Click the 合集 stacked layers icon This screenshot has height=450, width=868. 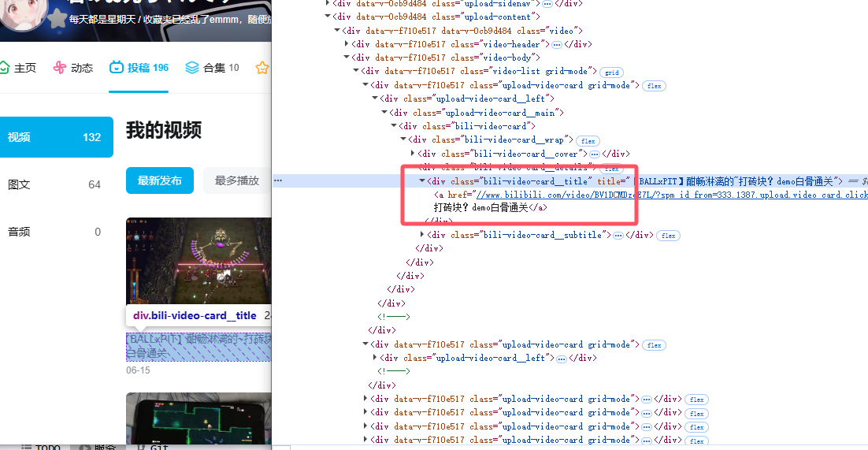tap(192, 68)
